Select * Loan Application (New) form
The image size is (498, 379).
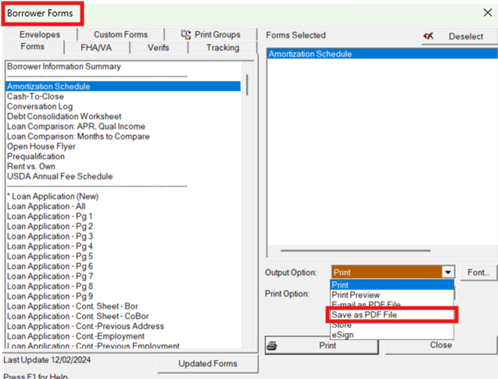click(x=123, y=196)
